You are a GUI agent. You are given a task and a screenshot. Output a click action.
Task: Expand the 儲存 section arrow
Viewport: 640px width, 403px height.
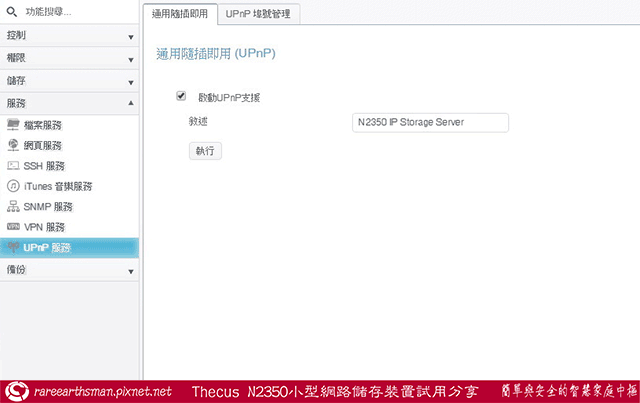click(131, 83)
